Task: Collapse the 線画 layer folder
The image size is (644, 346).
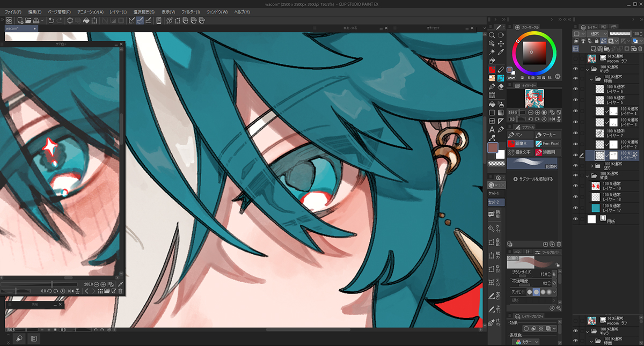Action: [592, 79]
